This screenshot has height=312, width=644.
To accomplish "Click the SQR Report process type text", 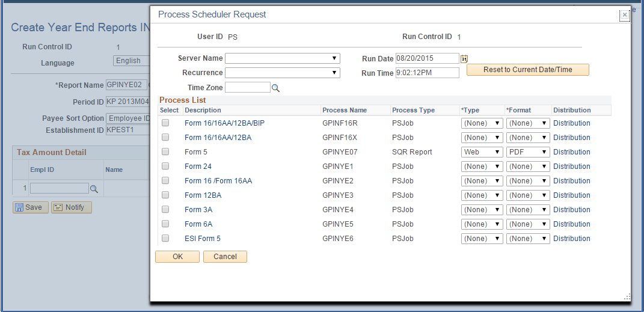I will click(412, 152).
